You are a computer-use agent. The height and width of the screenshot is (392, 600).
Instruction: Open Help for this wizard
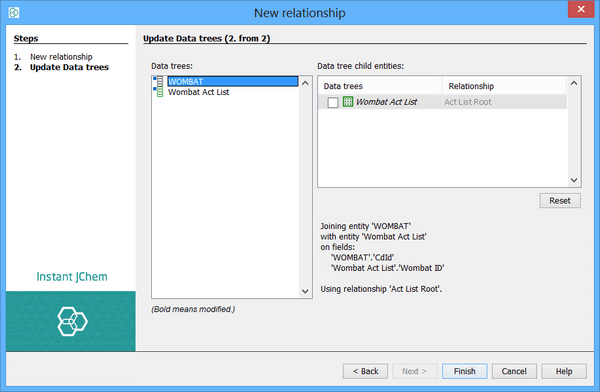pyautogui.click(x=564, y=371)
